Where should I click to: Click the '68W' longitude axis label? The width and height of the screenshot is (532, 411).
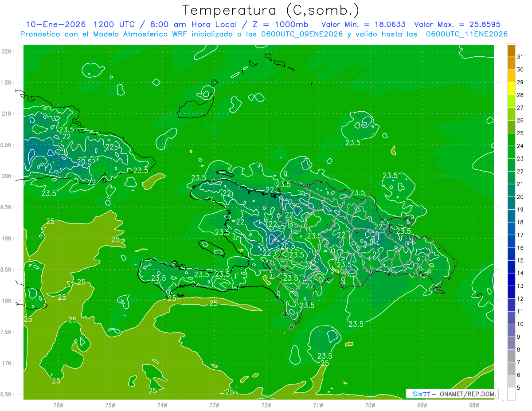click(474, 405)
